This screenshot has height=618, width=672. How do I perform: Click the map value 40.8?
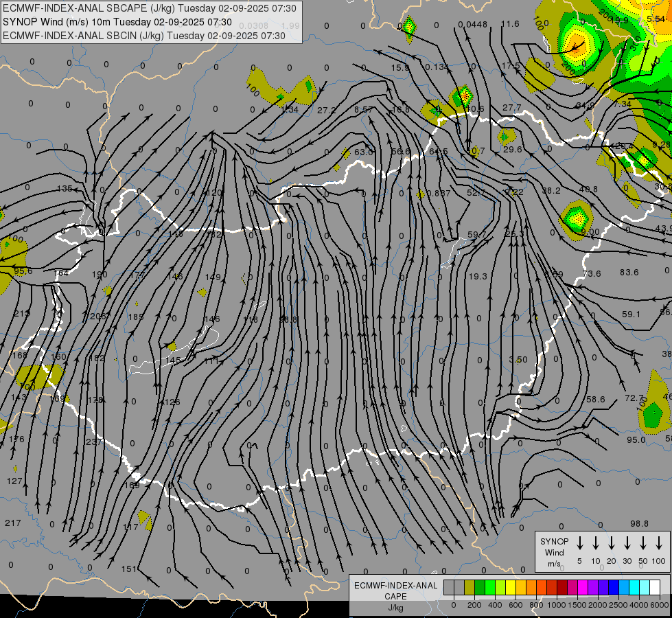click(x=588, y=189)
